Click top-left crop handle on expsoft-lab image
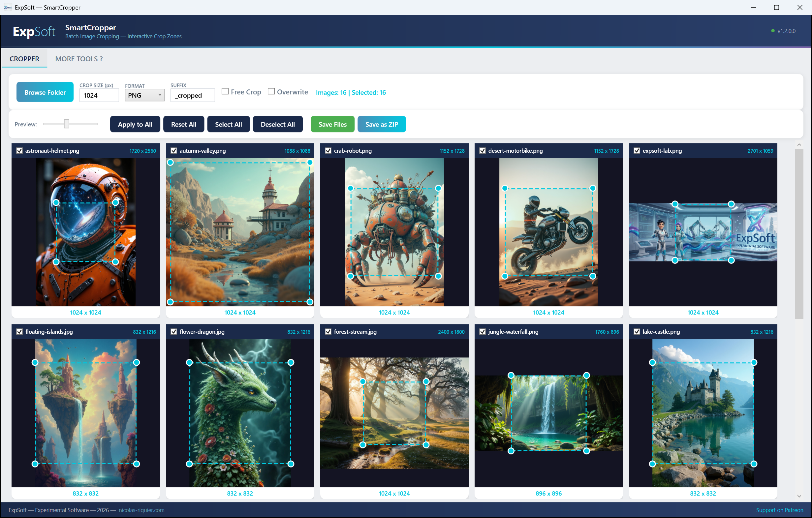This screenshot has height=518, width=812. coord(675,204)
